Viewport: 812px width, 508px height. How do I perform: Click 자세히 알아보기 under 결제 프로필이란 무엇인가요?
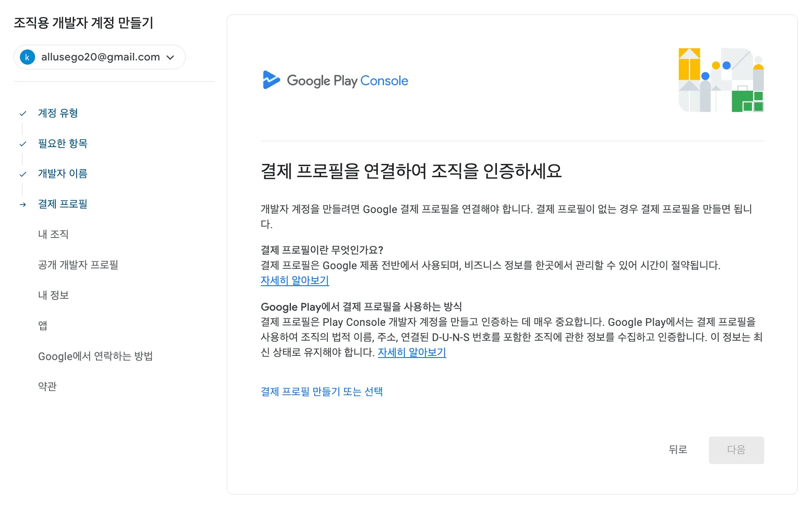tap(295, 281)
